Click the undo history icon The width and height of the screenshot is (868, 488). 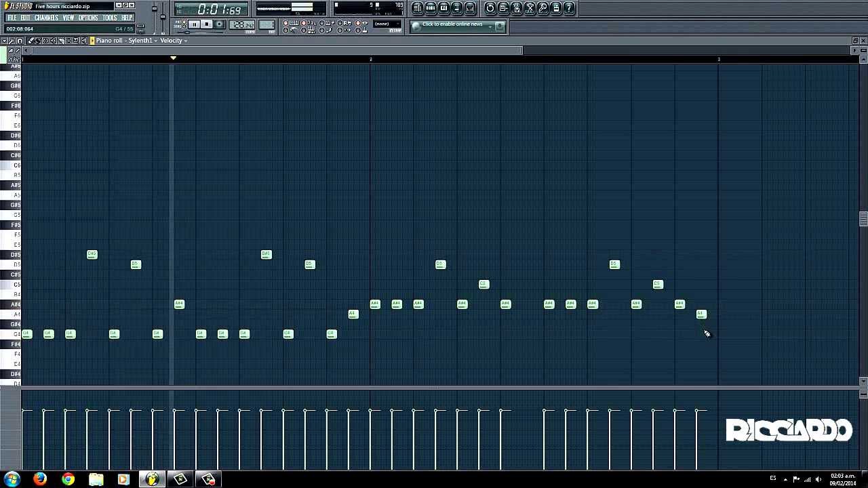(490, 8)
